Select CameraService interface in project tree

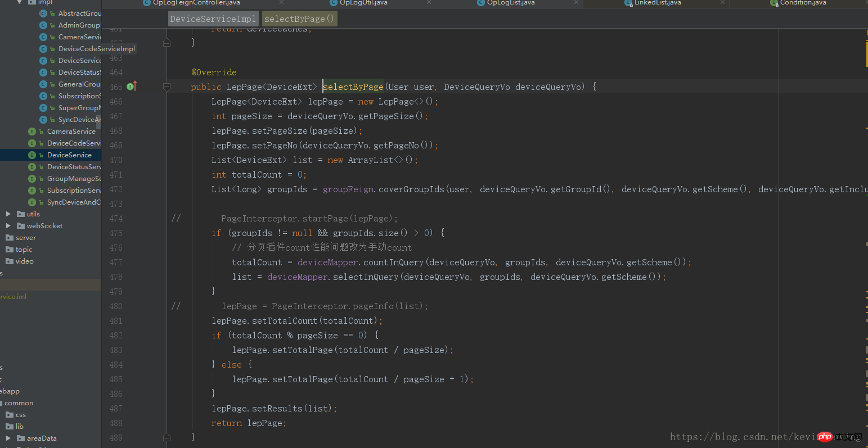click(x=71, y=131)
